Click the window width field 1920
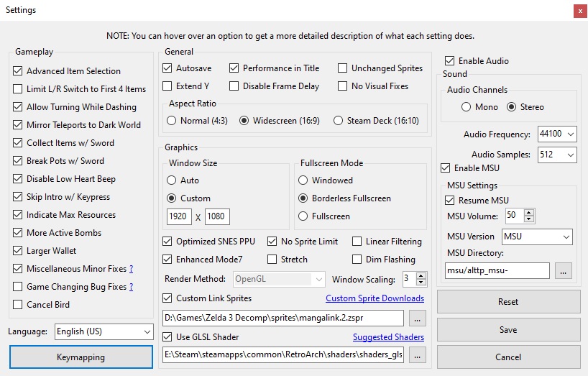 (179, 216)
